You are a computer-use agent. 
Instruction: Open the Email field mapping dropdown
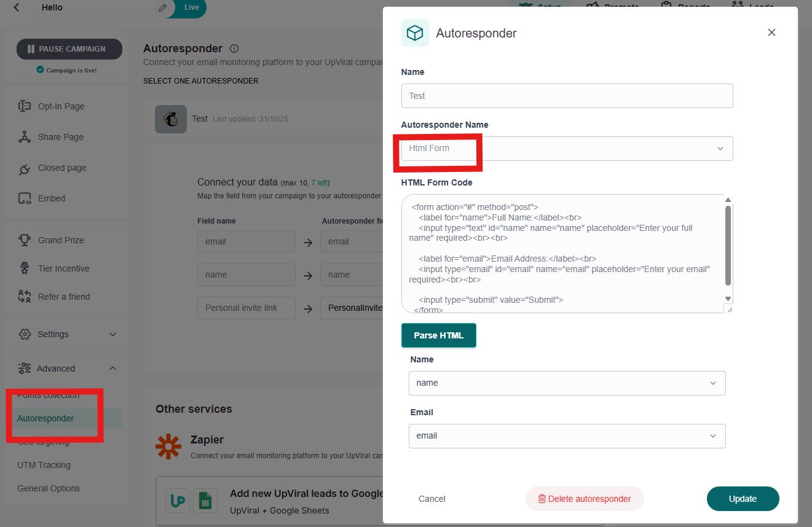coord(567,435)
